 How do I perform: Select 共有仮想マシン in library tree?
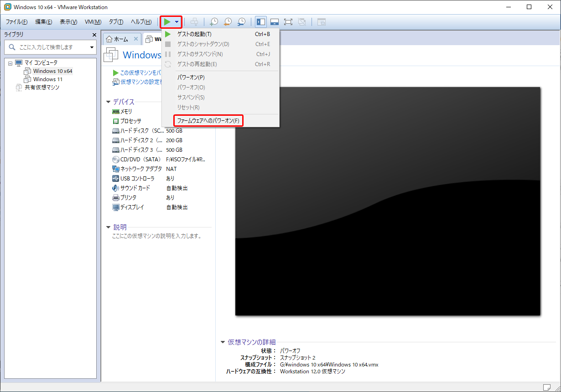pos(42,88)
